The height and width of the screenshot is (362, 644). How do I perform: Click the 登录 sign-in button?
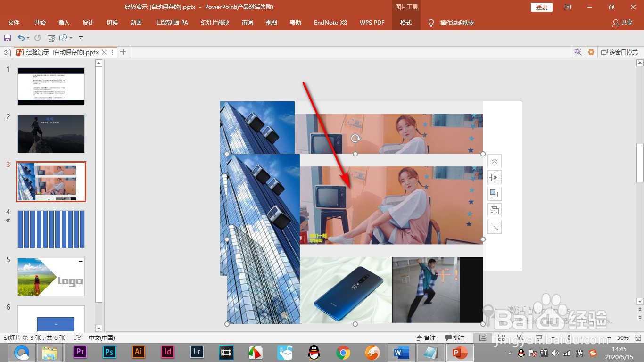click(x=542, y=7)
